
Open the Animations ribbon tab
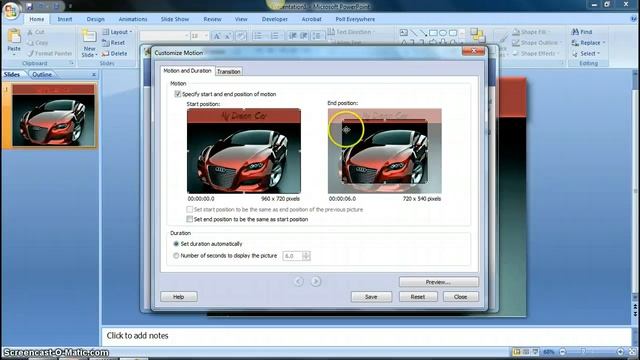pyautogui.click(x=133, y=19)
